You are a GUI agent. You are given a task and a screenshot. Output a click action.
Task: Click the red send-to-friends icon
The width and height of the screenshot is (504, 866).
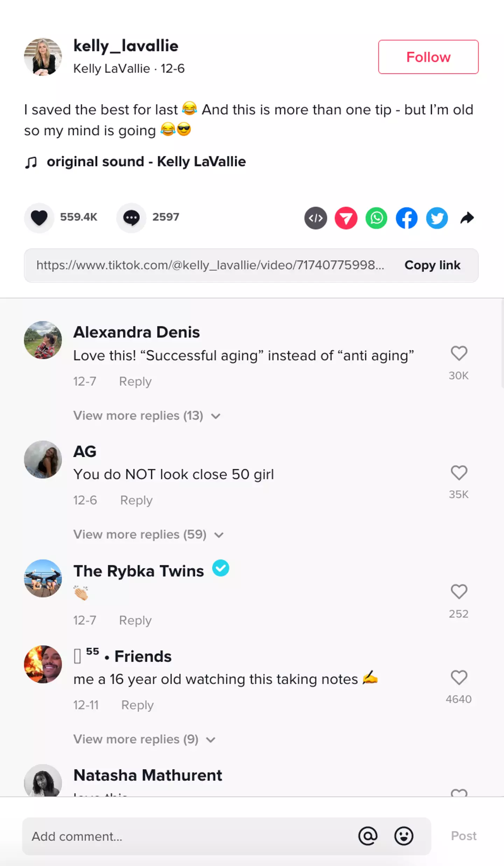[x=346, y=218]
